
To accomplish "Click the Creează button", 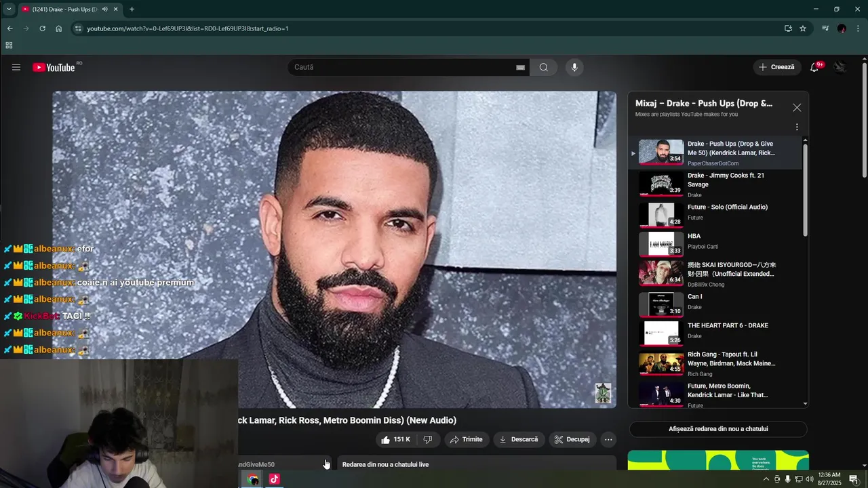I will point(776,67).
